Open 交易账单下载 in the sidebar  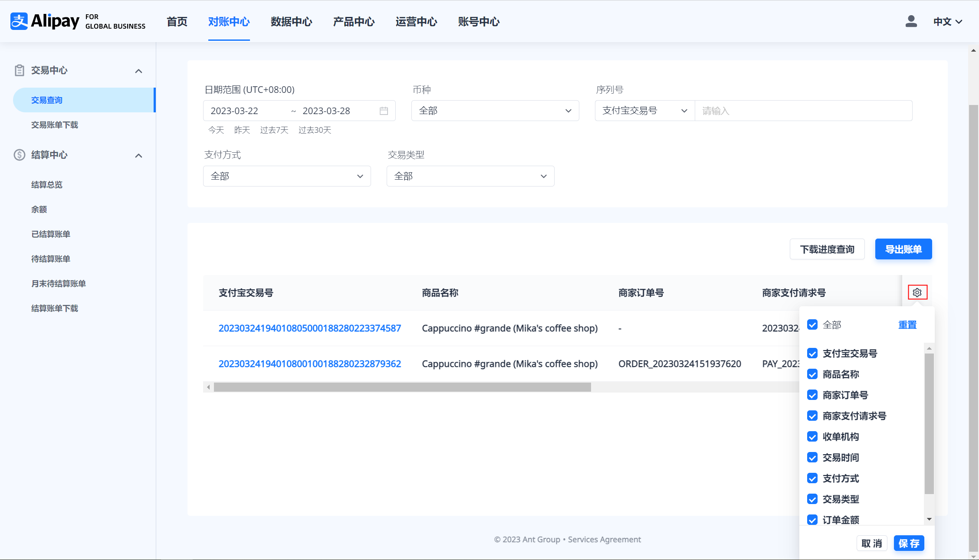click(55, 125)
